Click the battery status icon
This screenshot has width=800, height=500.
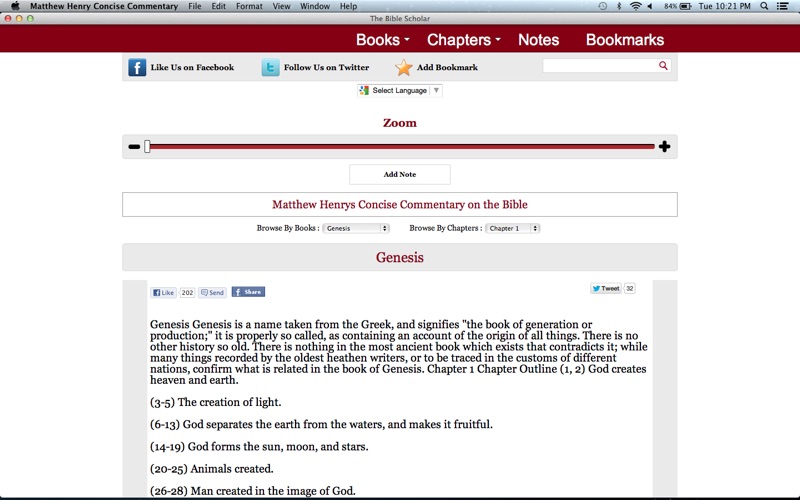[685, 6]
